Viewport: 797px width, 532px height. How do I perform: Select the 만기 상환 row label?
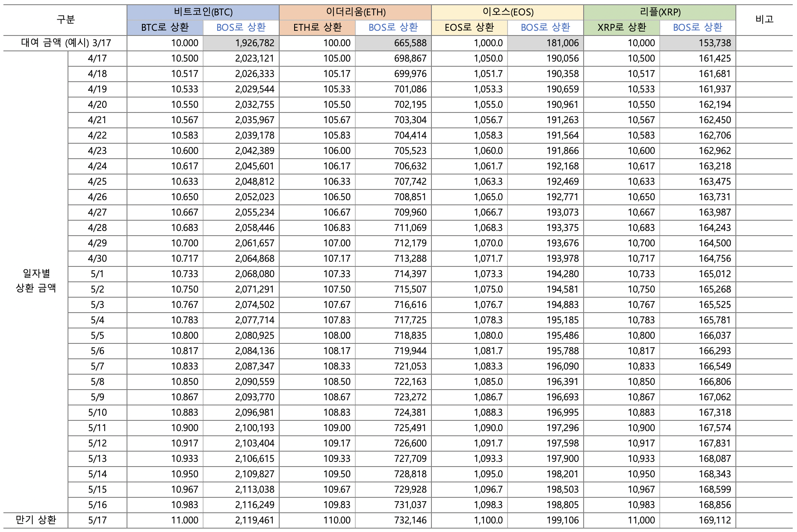pyautogui.click(x=36, y=520)
